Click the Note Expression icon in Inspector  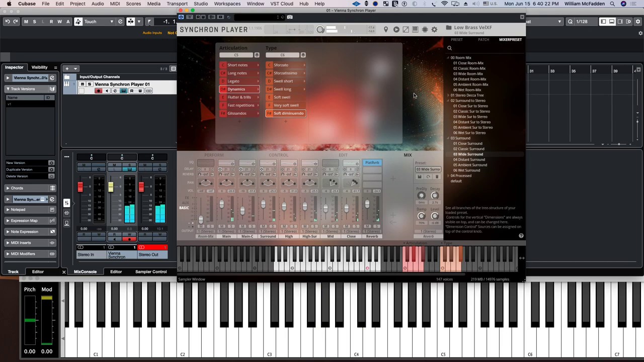click(x=52, y=232)
